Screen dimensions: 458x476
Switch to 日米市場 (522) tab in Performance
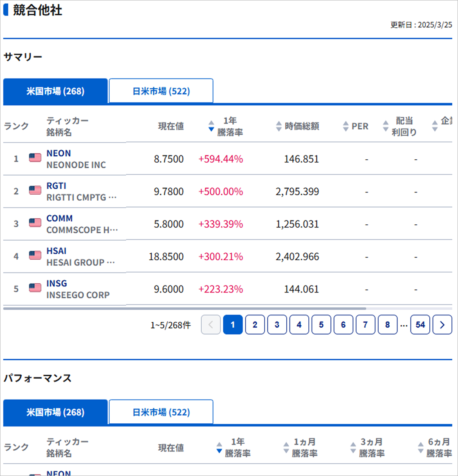coord(161,412)
